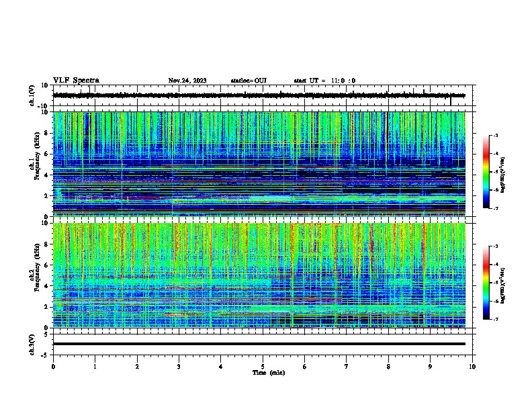Click the 'ch.1(V)' waveform axis label
Screen dimensions: 532x411
click(x=32, y=95)
